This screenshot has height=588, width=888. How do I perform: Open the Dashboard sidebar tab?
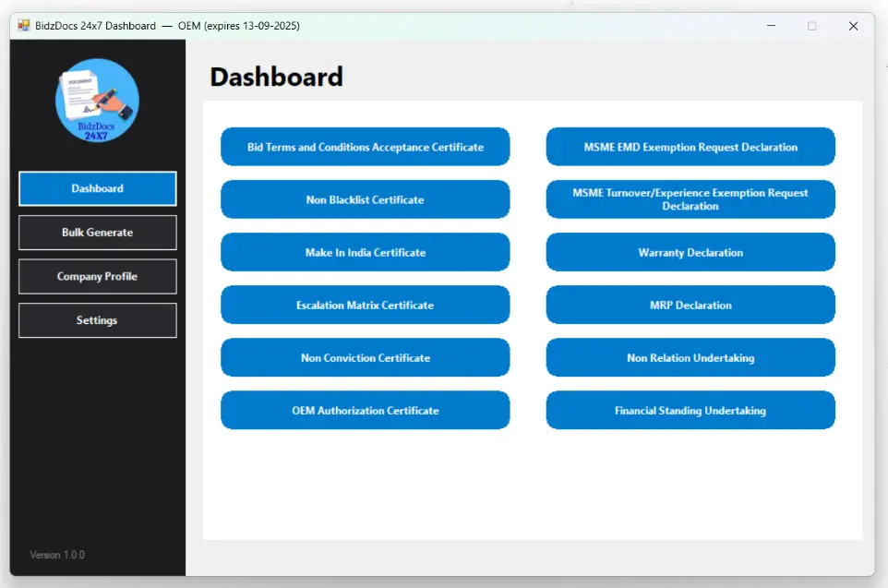click(98, 188)
